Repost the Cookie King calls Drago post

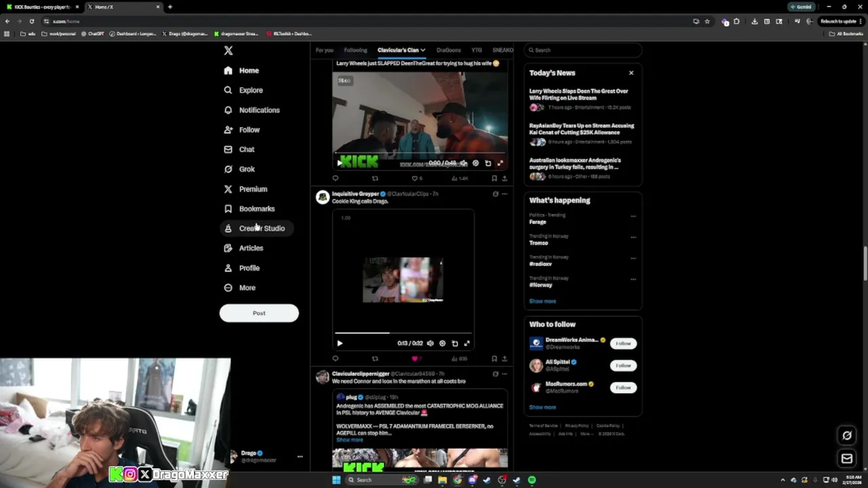[375, 359]
